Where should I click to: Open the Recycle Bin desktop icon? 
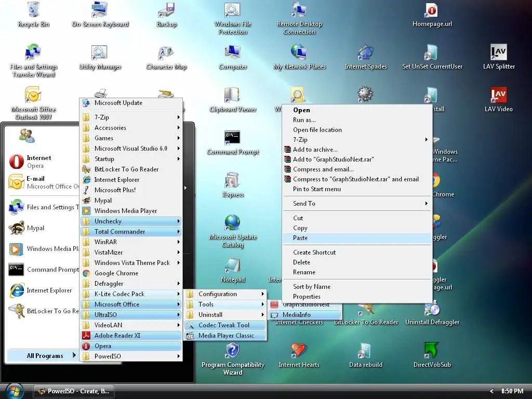pyautogui.click(x=33, y=14)
